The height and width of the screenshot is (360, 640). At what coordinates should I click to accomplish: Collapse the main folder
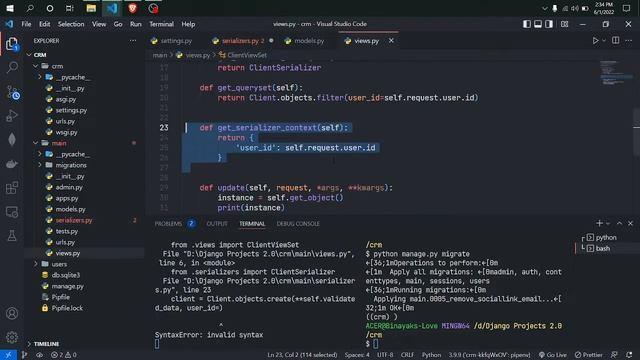tap(36, 143)
